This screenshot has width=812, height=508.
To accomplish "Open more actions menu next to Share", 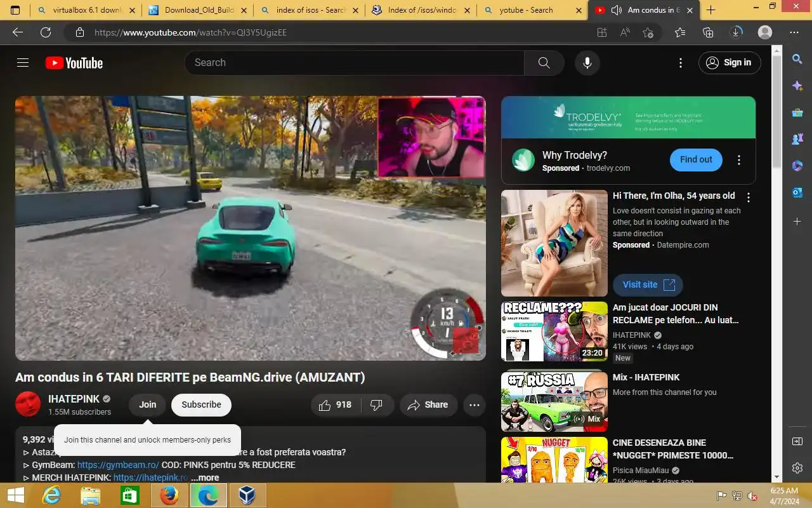I will (x=475, y=405).
